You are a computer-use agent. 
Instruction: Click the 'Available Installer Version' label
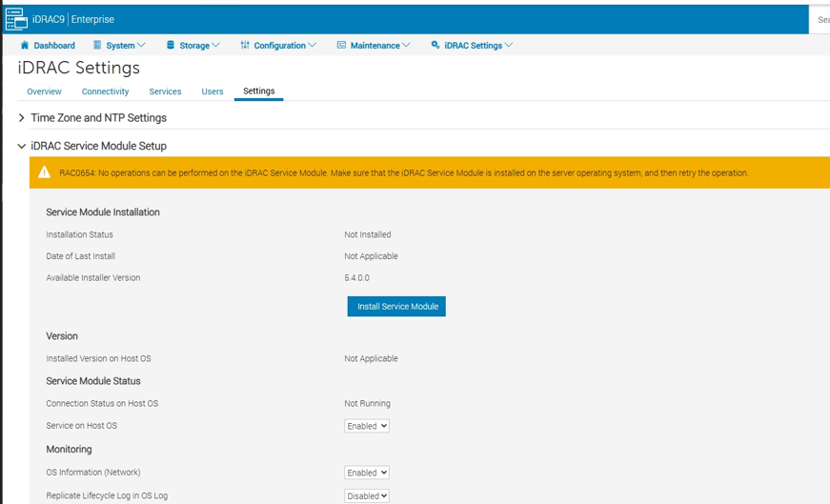[x=93, y=277]
